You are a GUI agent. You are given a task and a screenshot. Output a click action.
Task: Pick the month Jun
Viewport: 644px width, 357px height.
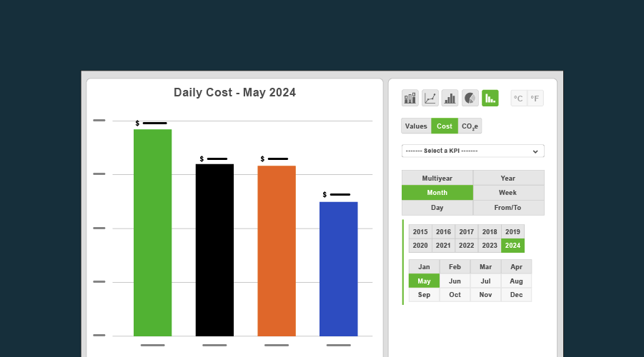pyautogui.click(x=455, y=281)
